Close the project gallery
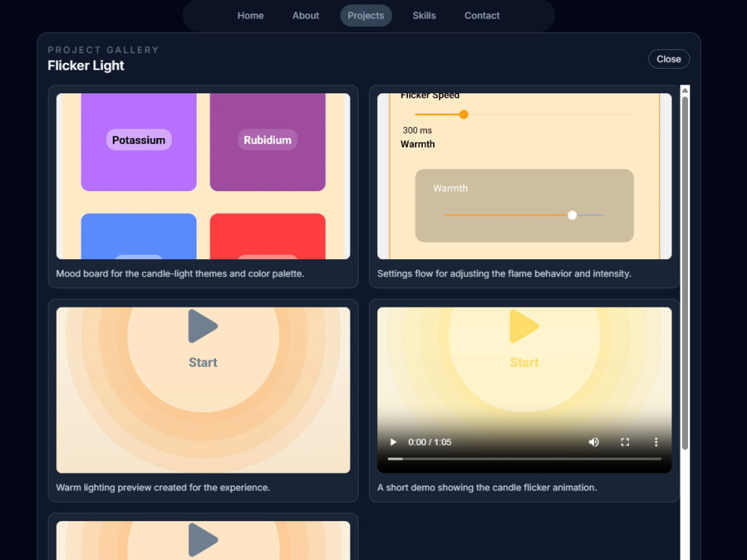The height and width of the screenshot is (560, 747). (669, 59)
